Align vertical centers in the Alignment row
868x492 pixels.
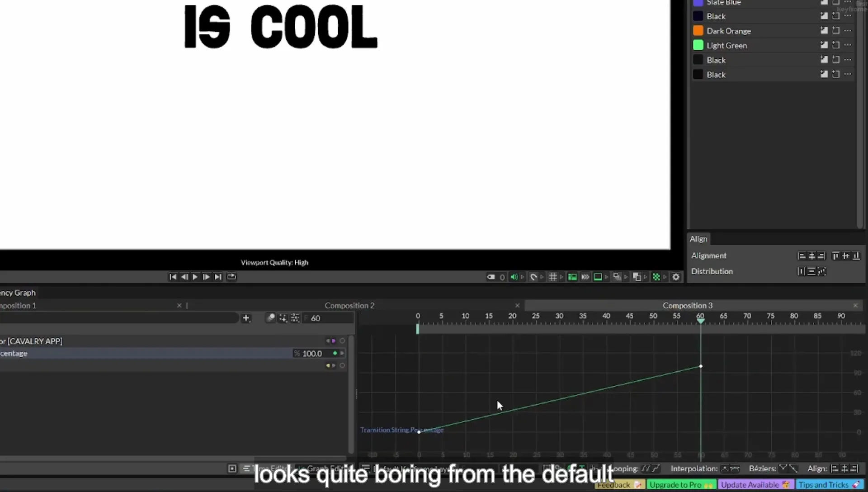coord(845,256)
